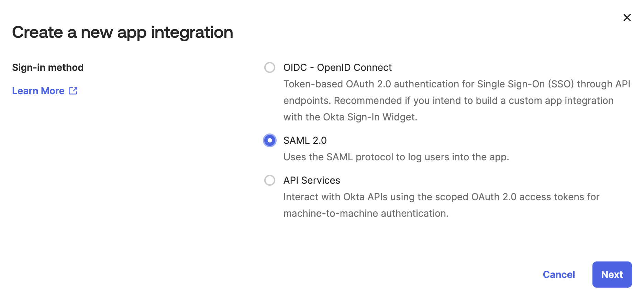Open the Learn More link
This screenshot has width=644, height=300.
point(38,91)
